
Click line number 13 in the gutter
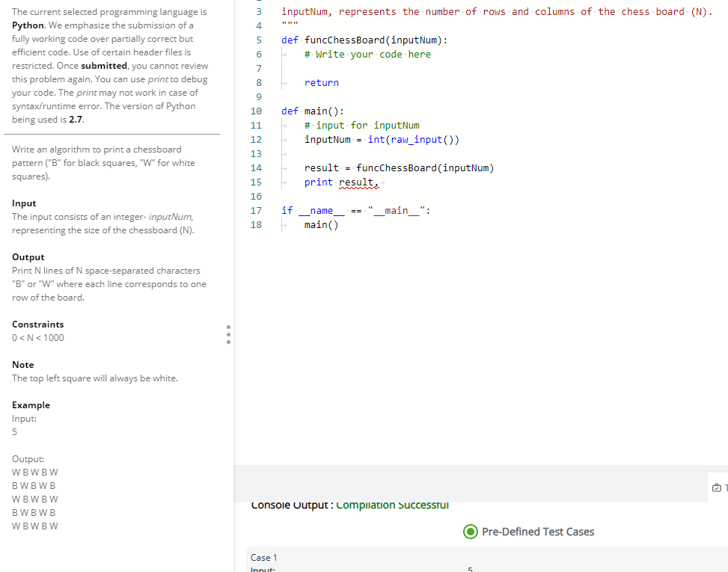tap(257, 154)
